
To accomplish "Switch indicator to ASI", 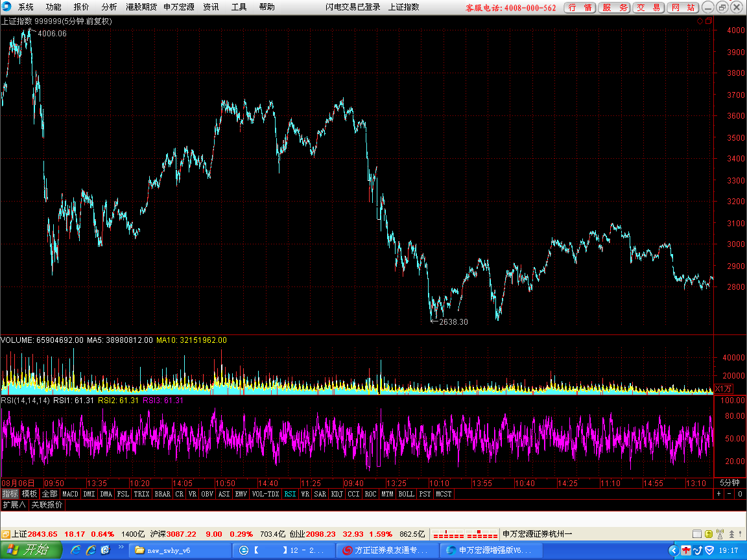I will click(x=224, y=494).
